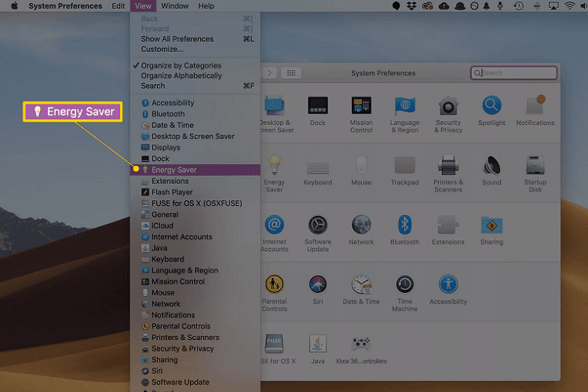Open the Mouse pane icon in window
588x392 pixels.
(361, 165)
